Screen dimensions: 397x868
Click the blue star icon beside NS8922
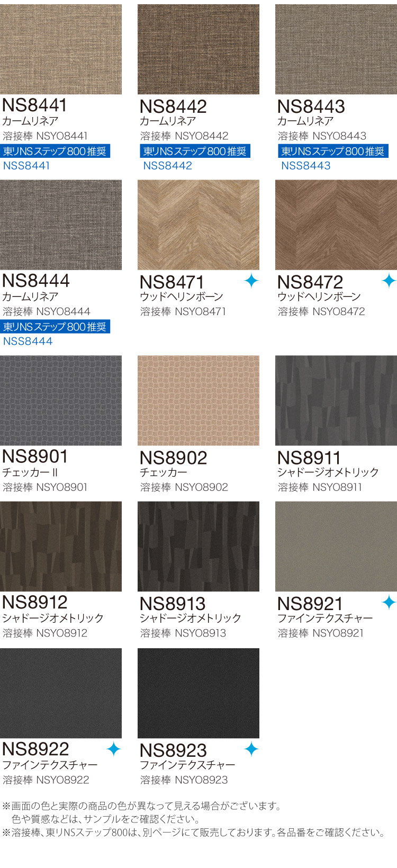tap(114, 749)
